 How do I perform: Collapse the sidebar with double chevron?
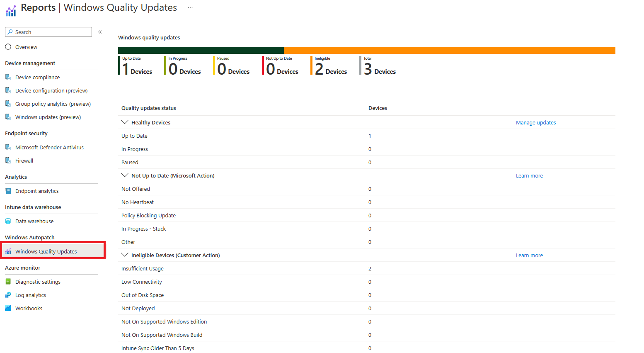[x=100, y=32]
